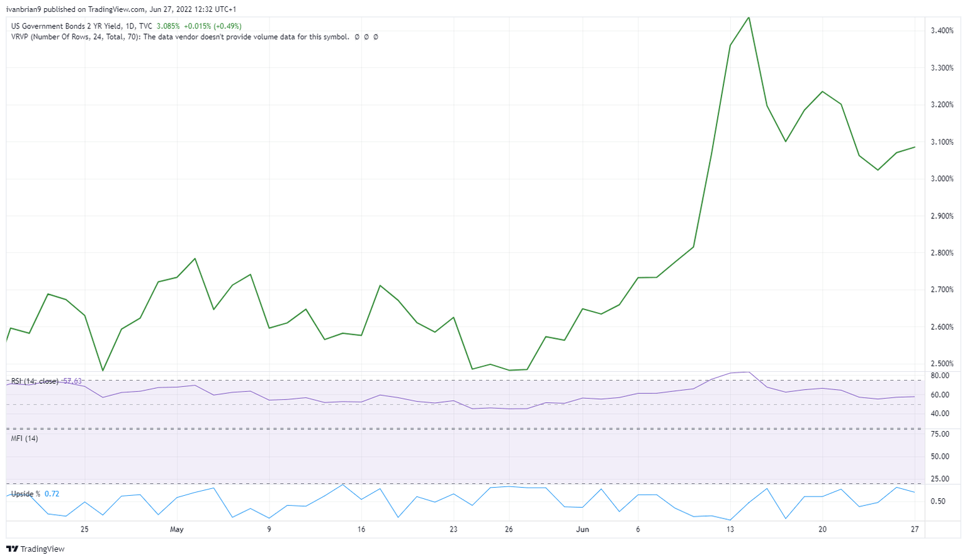The height and width of the screenshot is (560, 967).
Task: Select the RSI (14, close) indicator label
Action: pos(35,381)
